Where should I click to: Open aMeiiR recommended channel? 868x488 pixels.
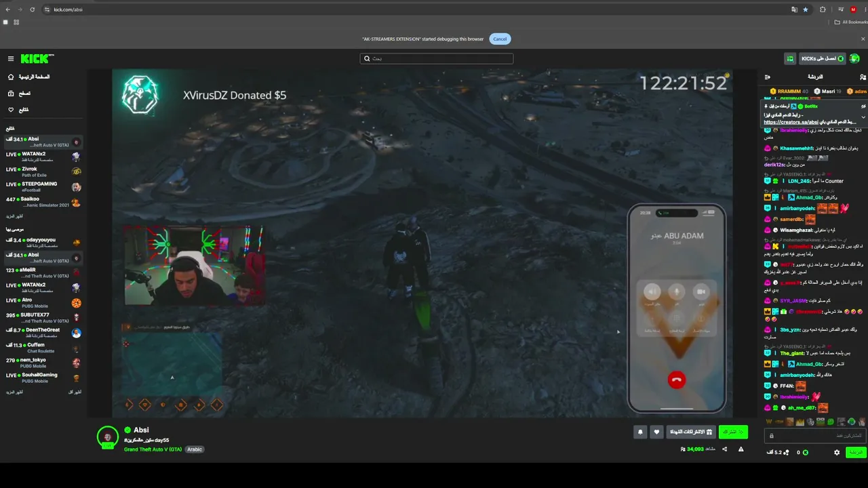(x=43, y=272)
